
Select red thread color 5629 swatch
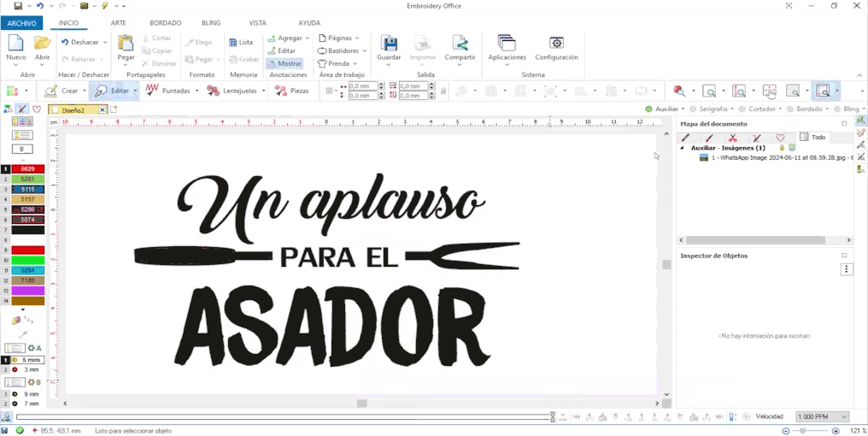click(27, 169)
